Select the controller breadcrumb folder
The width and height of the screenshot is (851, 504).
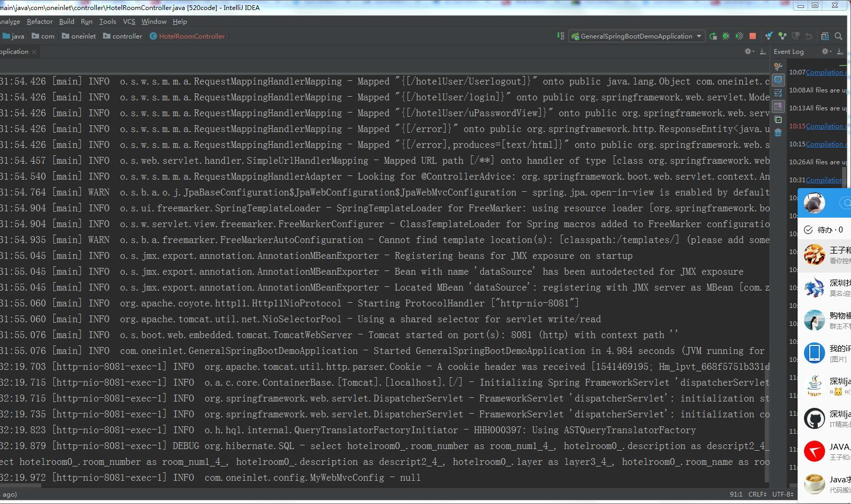(123, 36)
